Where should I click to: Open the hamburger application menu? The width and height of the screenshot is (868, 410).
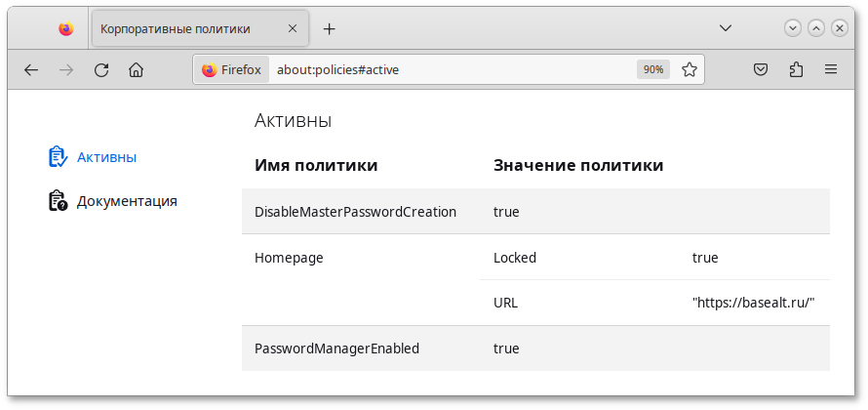tap(831, 70)
